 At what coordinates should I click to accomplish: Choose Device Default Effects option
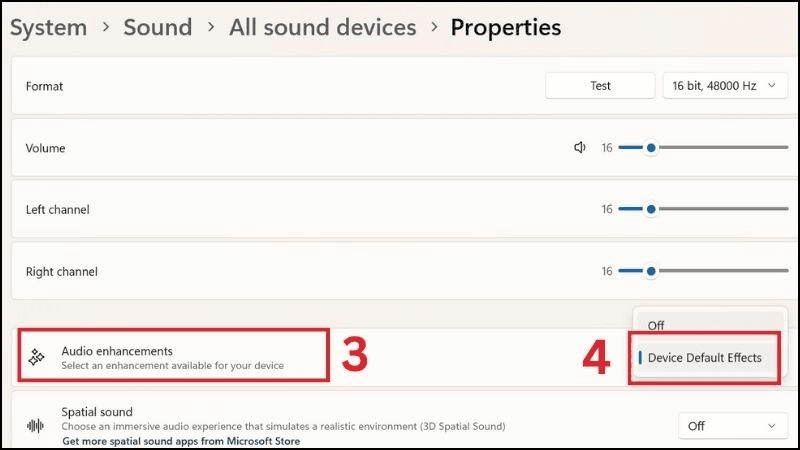click(x=704, y=358)
